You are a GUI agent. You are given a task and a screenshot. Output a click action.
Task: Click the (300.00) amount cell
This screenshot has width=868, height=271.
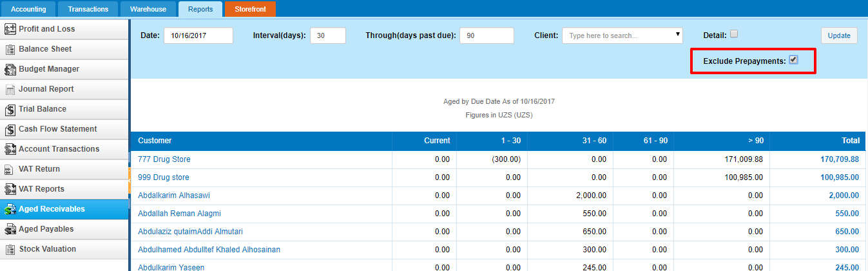pos(506,159)
